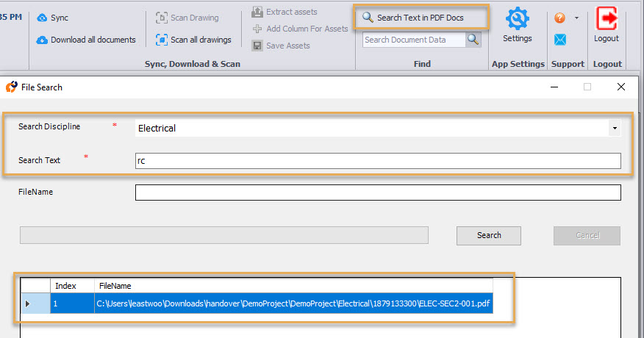Click magnifier beside Search Document Data
Screen dimensions: 644x338
[x=473, y=40]
